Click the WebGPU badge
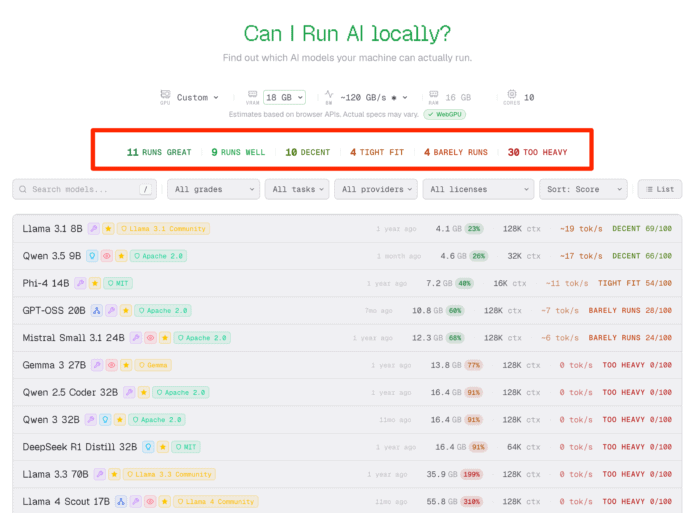 pos(443,115)
